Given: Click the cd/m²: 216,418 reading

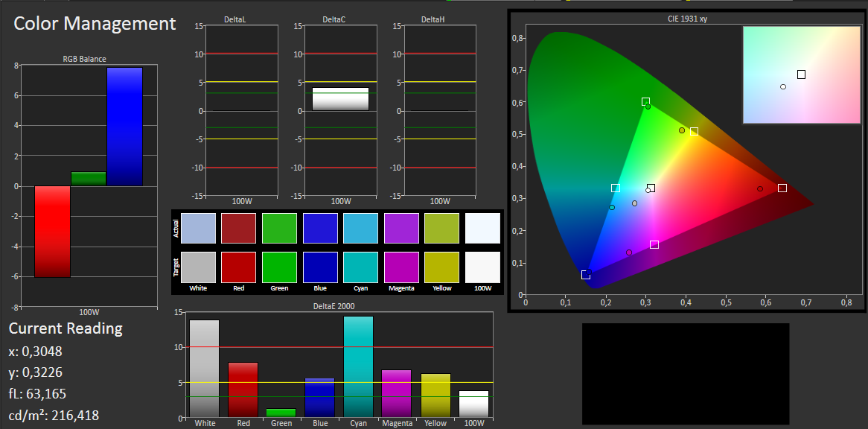Looking at the screenshot, I should (x=54, y=415).
